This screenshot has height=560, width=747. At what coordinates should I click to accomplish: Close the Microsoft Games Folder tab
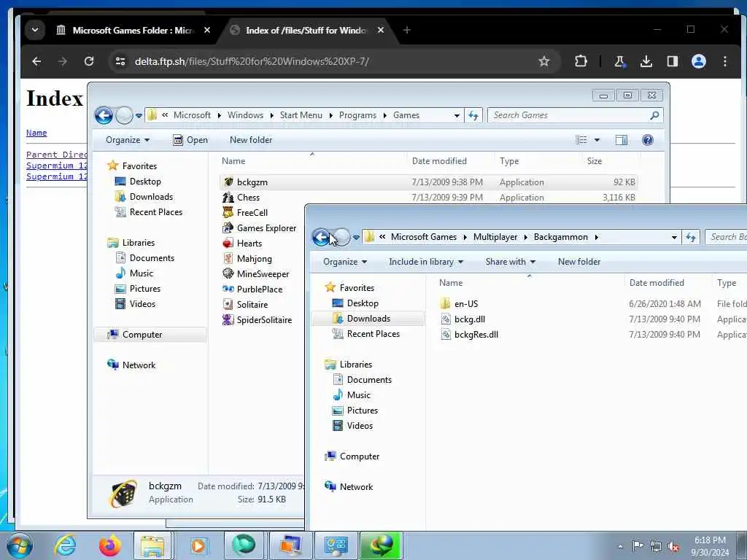pyautogui.click(x=207, y=30)
